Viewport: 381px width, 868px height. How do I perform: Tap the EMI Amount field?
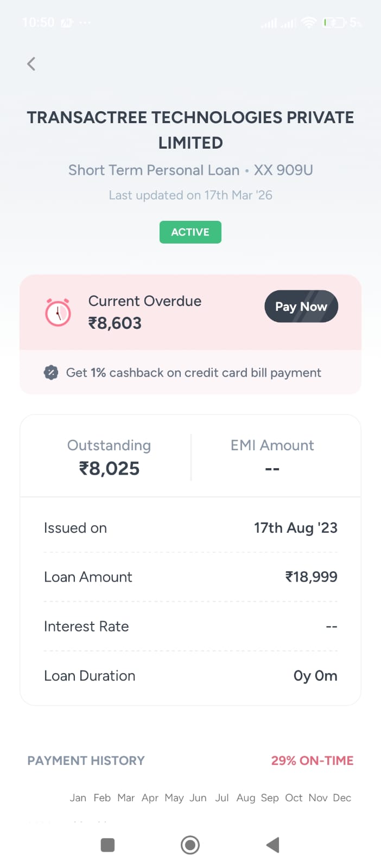point(272,457)
